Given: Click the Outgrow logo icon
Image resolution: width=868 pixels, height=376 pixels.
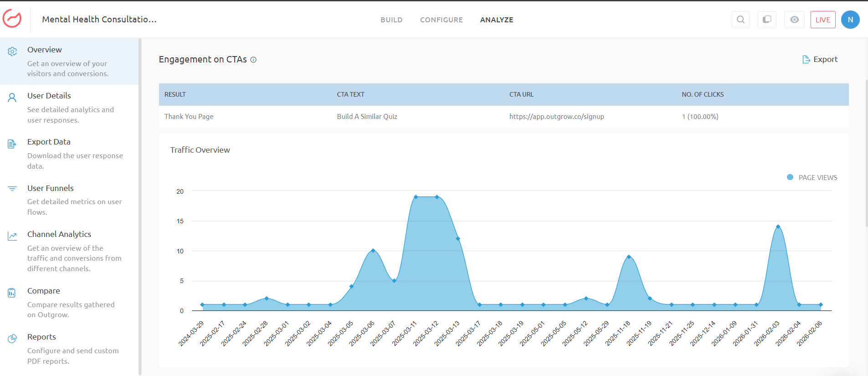Looking at the screenshot, I should (x=12, y=19).
